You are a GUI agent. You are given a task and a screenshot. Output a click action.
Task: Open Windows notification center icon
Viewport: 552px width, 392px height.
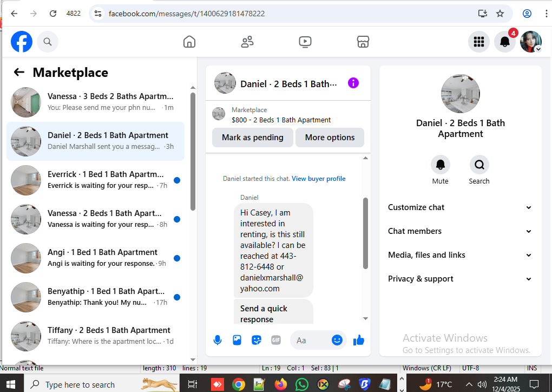(x=534, y=384)
